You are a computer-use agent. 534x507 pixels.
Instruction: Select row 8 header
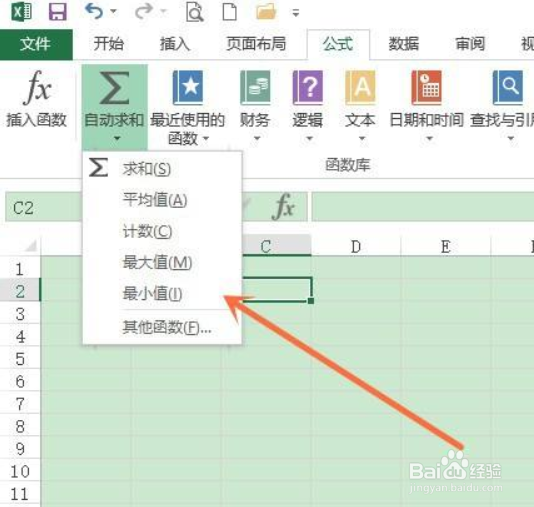20,426
